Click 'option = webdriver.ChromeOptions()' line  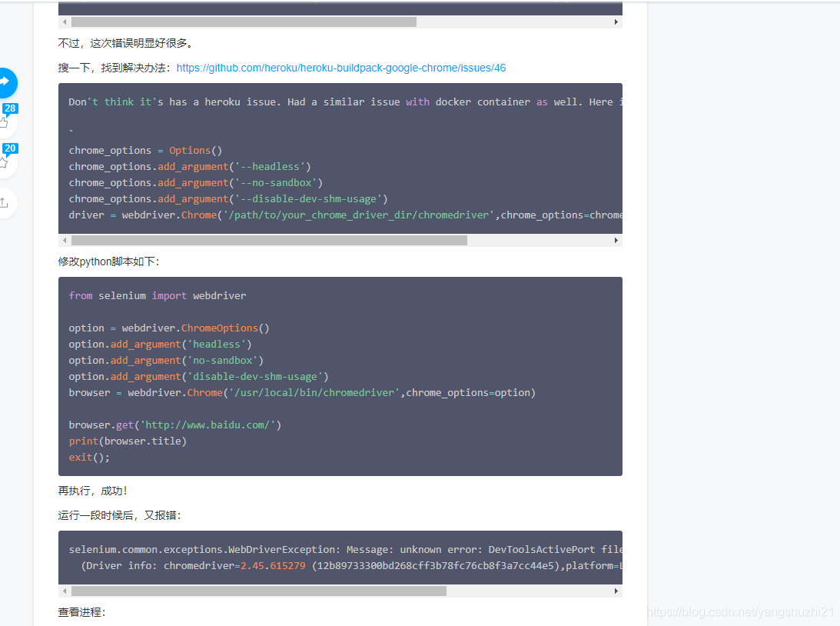point(169,328)
